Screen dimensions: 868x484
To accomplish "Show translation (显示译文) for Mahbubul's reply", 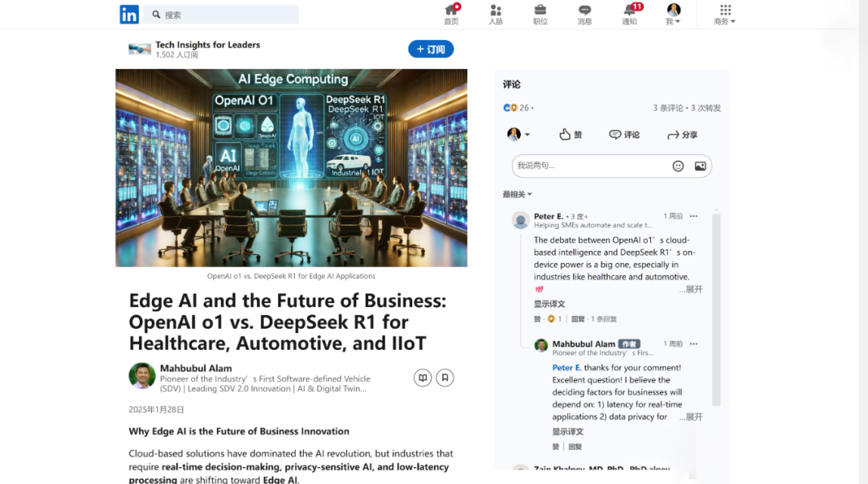I will 567,432.
